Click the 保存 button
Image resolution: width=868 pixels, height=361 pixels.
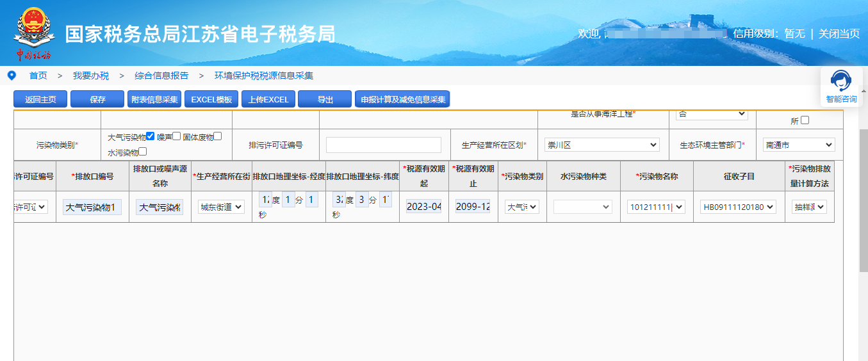pos(97,99)
